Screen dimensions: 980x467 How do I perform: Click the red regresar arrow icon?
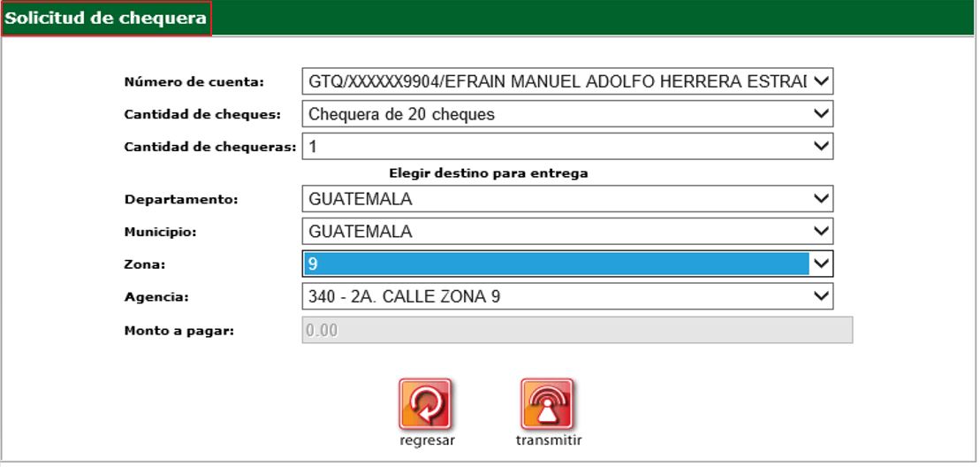click(x=424, y=404)
